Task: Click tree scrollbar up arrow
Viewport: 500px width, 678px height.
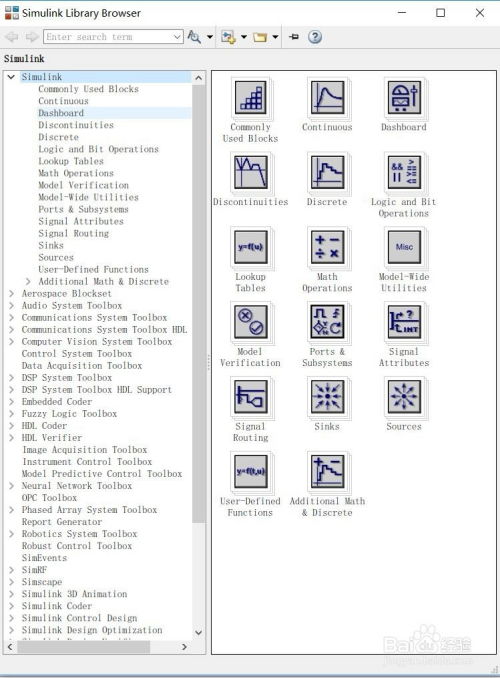Action: [x=199, y=78]
